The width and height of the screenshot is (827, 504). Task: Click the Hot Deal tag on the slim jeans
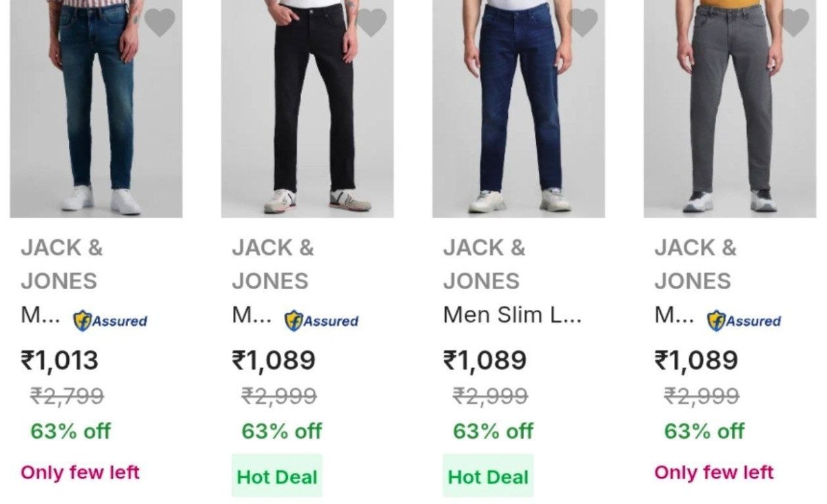489,476
